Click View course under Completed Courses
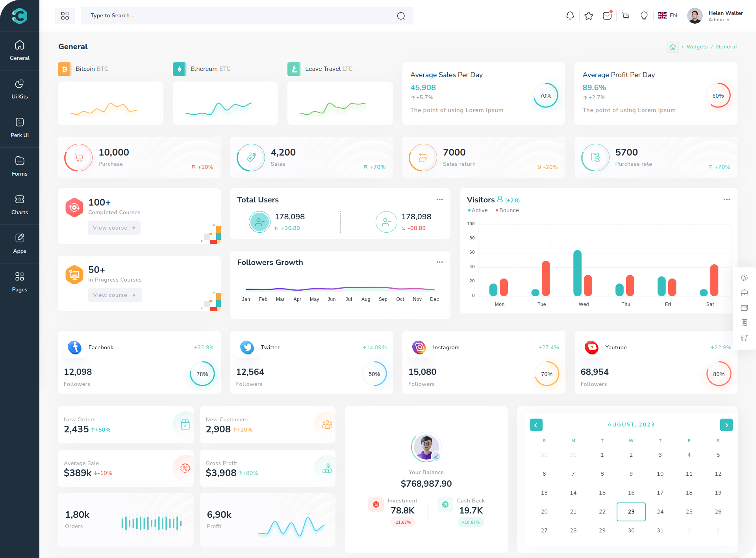The height and width of the screenshot is (558, 756). (x=114, y=228)
